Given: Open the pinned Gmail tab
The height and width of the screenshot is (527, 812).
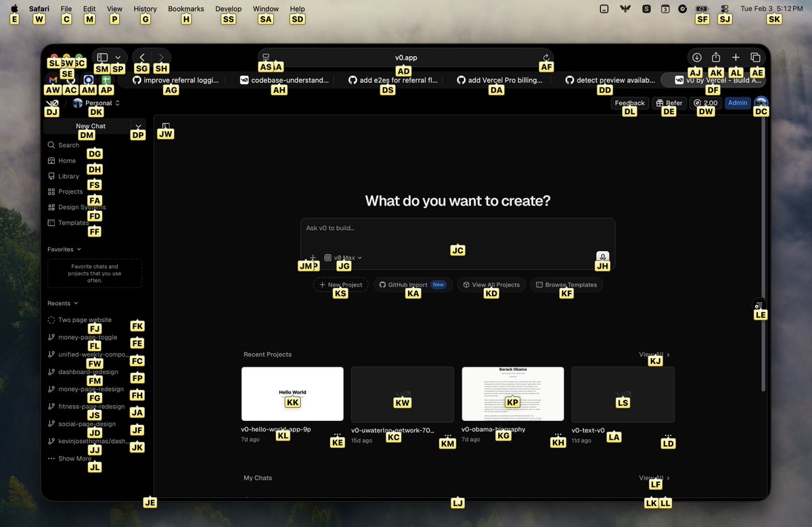Looking at the screenshot, I should [53, 80].
